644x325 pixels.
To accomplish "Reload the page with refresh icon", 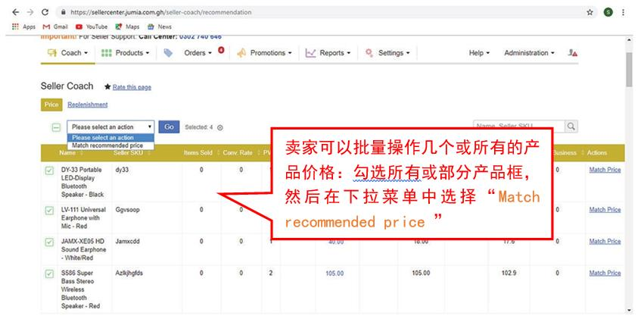I will [x=45, y=12].
